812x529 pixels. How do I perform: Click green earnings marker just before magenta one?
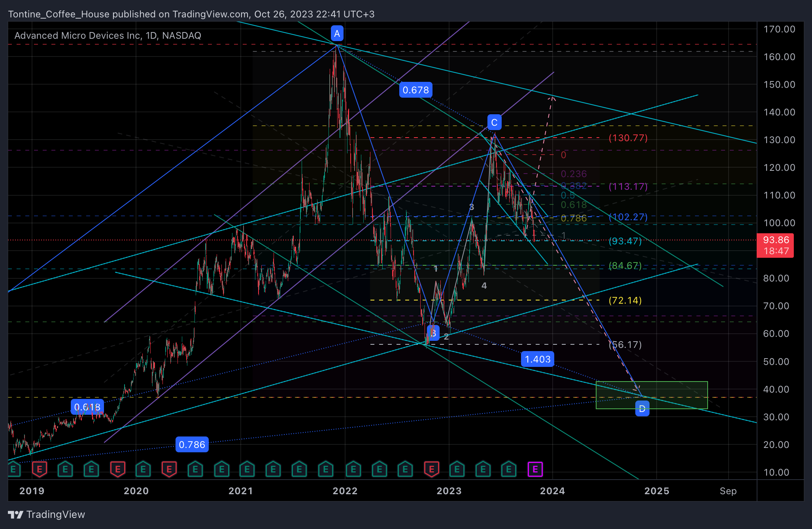coord(509,469)
